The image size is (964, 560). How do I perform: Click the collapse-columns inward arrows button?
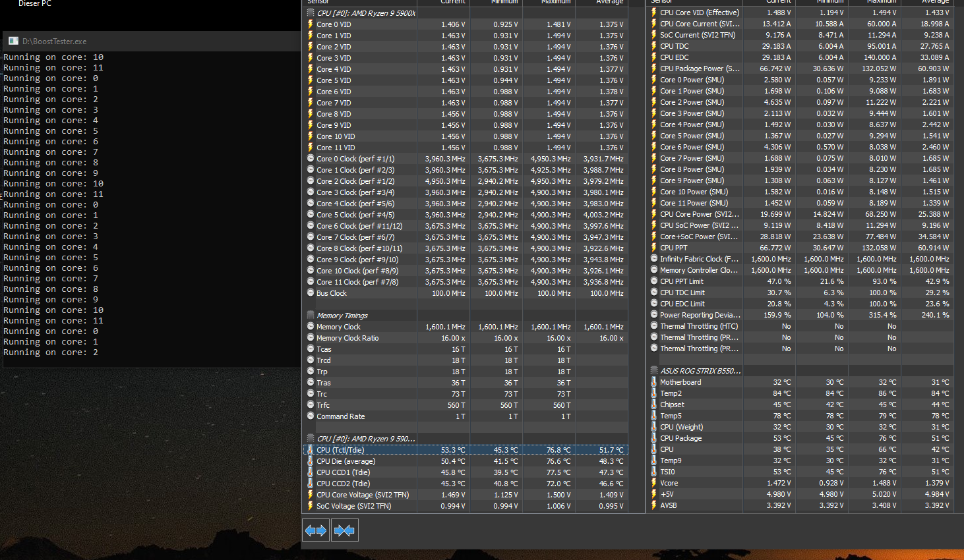point(344,530)
